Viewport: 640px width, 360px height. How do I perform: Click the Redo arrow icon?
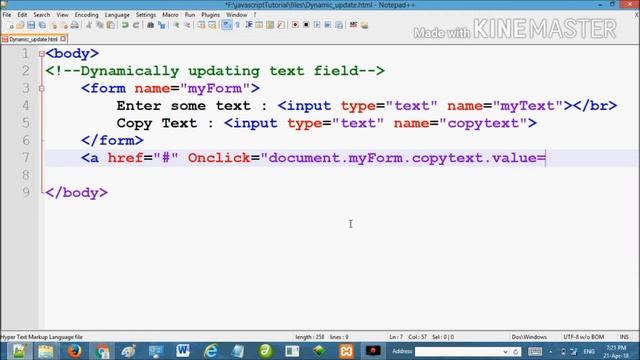(136, 25)
